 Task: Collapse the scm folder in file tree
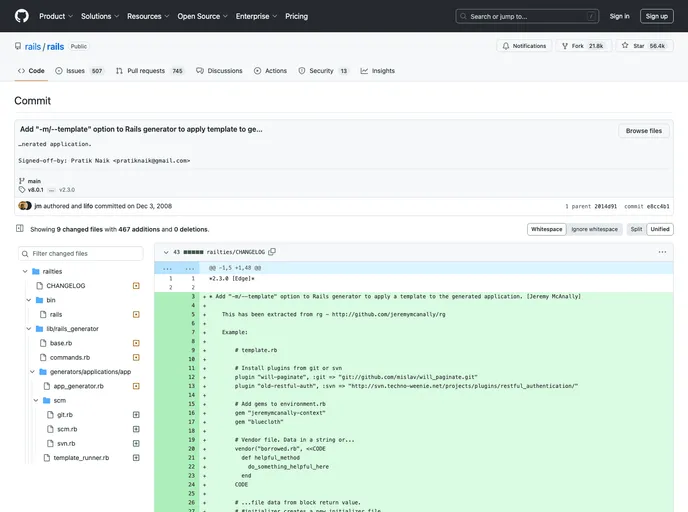pos(36,401)
